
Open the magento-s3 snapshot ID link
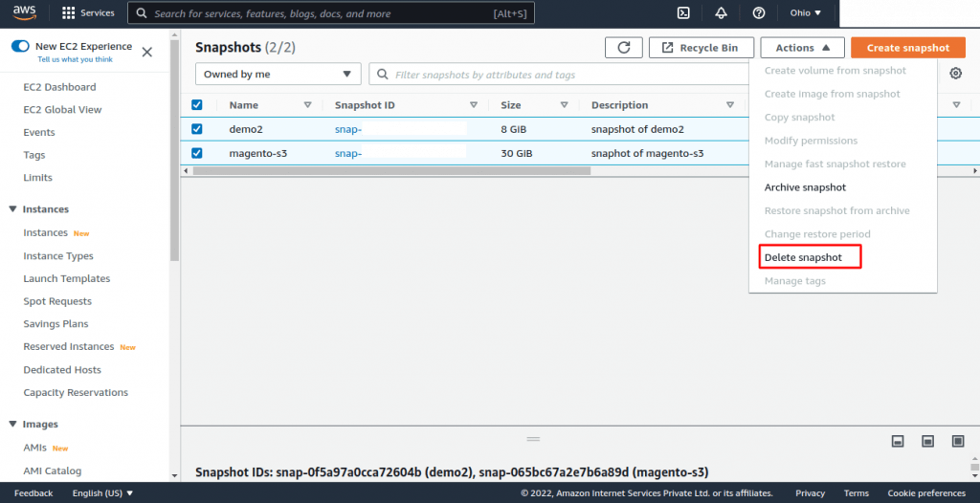[348, 153]
